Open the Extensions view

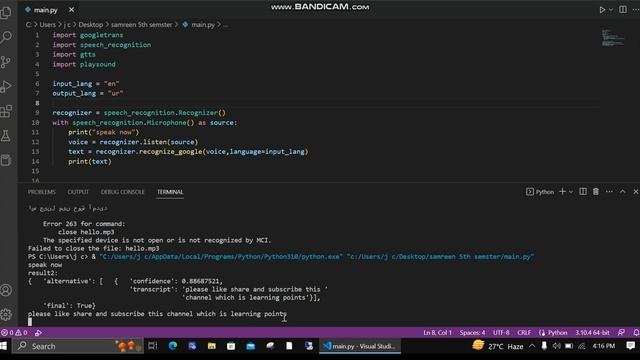point(6,111)
